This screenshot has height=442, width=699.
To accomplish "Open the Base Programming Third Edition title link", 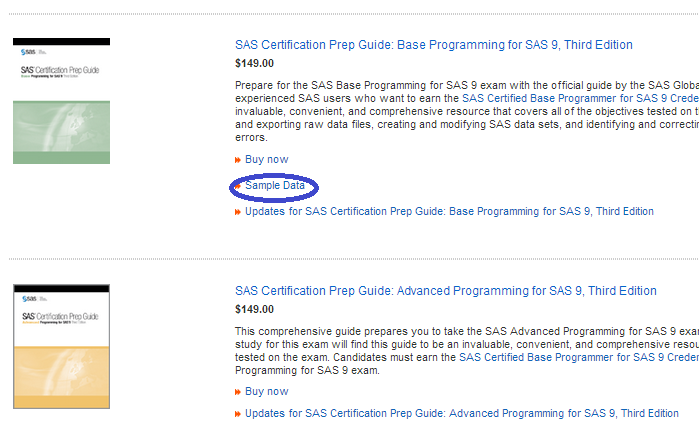I will point(433,45).
